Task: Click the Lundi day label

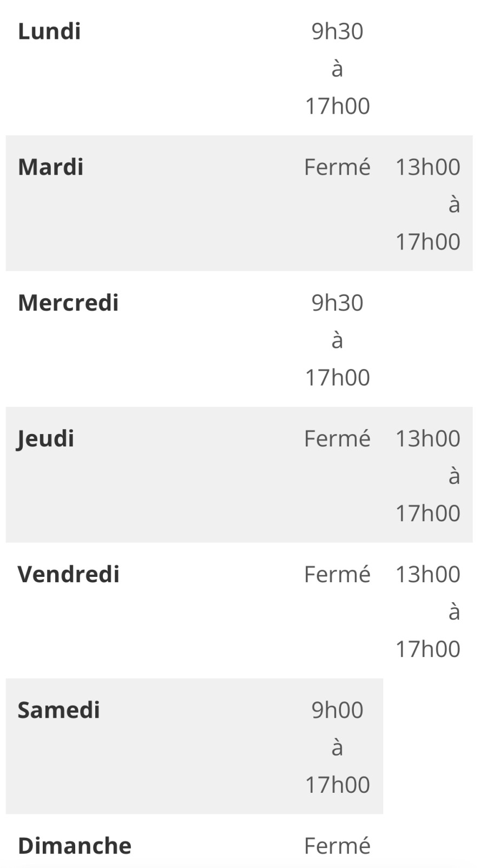Action: [x=49, y=31]
